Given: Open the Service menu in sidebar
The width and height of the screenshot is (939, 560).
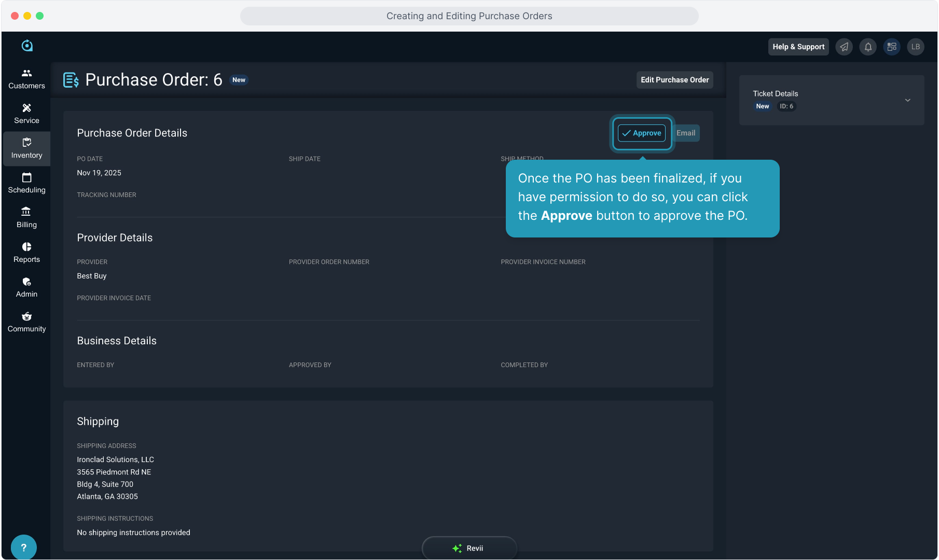Looking at the screenshot, I should click(x=26, y=114).
